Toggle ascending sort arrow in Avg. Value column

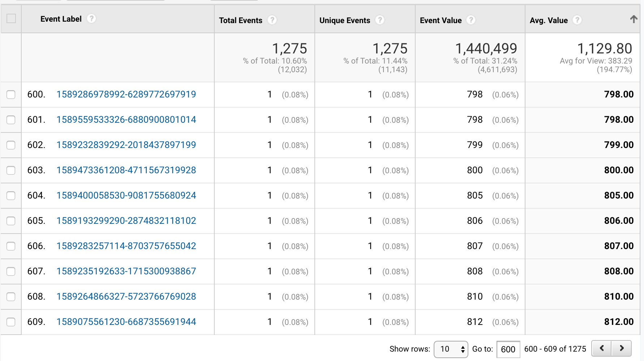click(x=634, y=19)
